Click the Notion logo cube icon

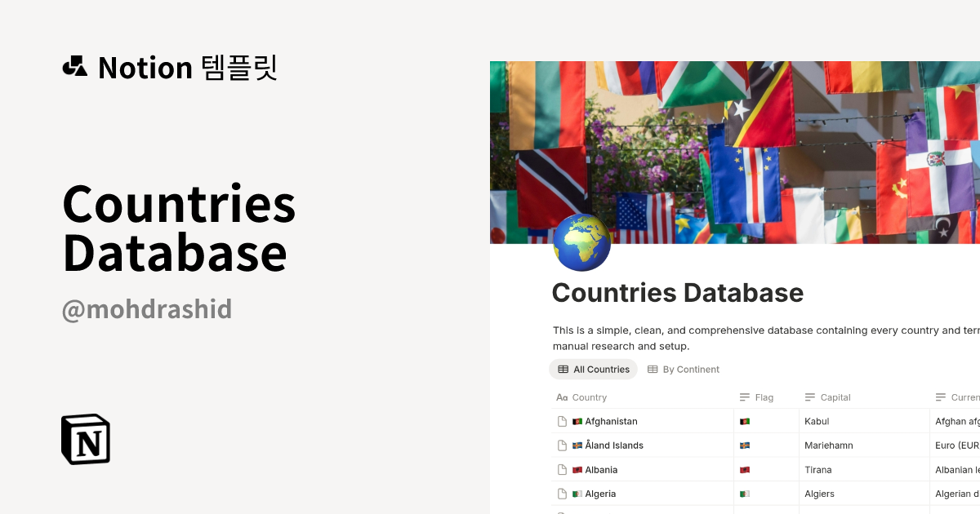pos(86,439)
